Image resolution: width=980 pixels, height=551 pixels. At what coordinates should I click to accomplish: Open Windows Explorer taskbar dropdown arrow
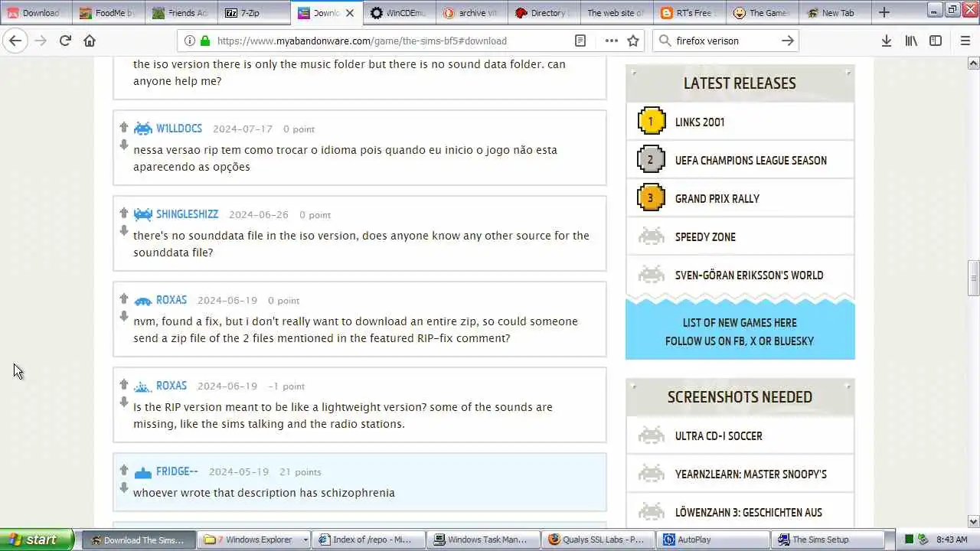[305, 540]
